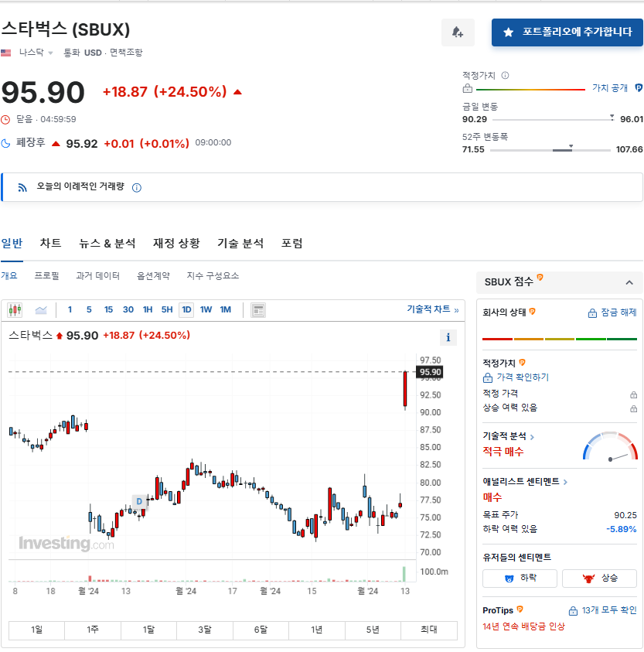Select area chart type icon
This screenshot has width=644, height=652.
point(41,310)
